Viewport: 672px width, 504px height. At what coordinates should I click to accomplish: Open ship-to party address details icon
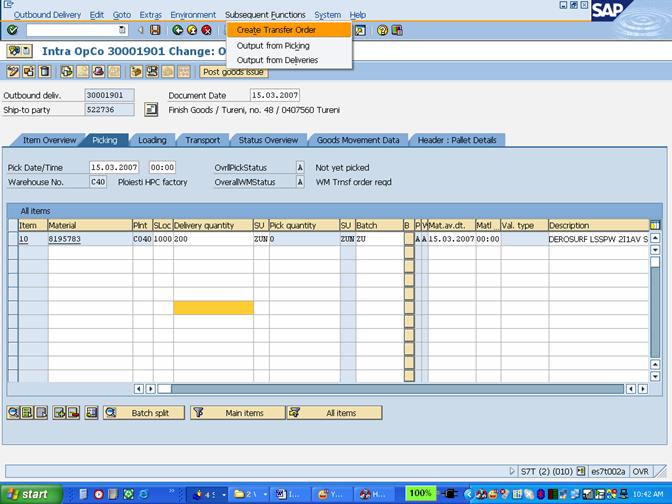point(151,110)
